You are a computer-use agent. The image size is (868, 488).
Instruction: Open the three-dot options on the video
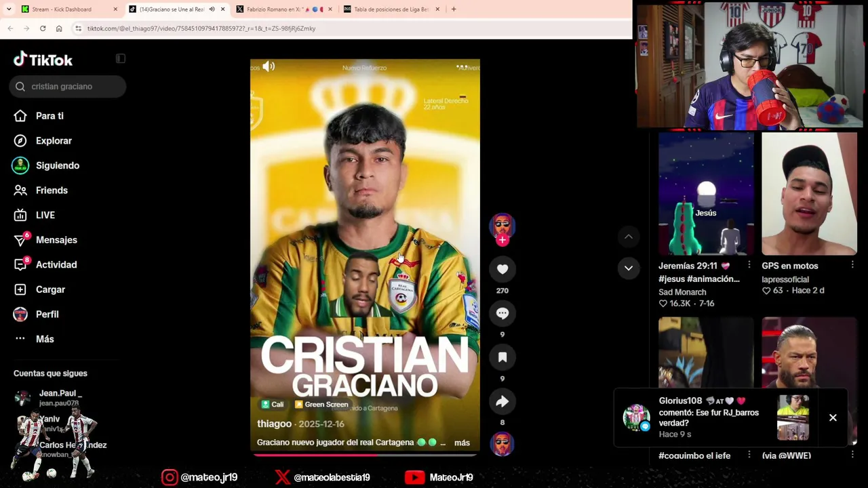click(462, 66)
